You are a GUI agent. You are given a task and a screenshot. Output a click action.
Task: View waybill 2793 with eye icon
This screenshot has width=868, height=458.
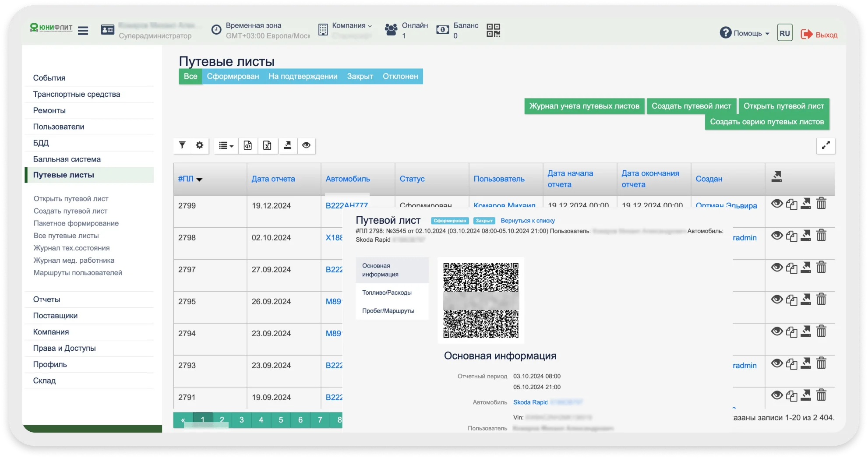pyautogui.click(x=777, y=363)
